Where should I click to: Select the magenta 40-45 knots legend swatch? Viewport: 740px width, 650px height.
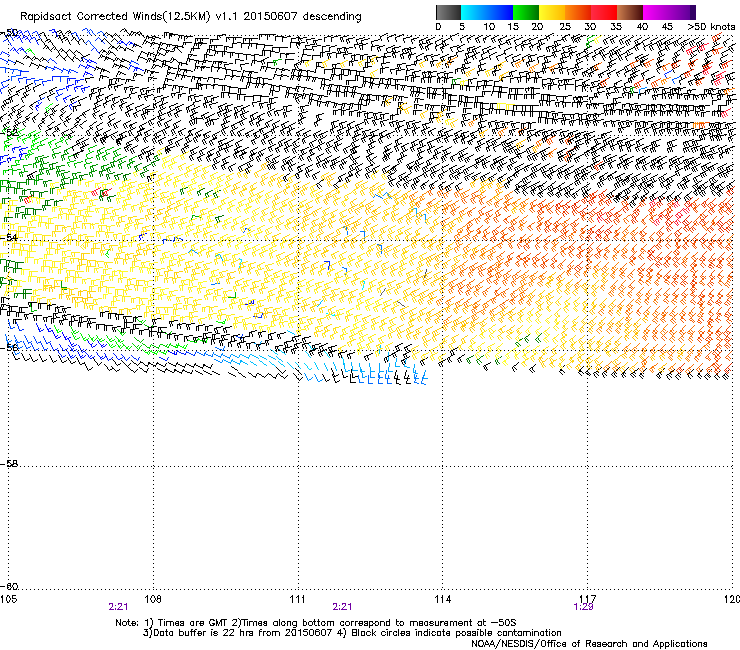(x=656, y=12)
